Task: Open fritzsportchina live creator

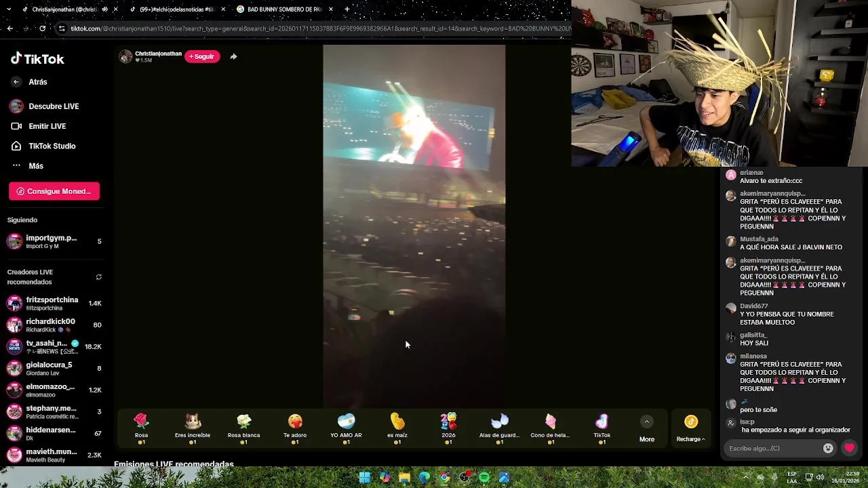Action: pyautogui.click(x=54, y=303)
